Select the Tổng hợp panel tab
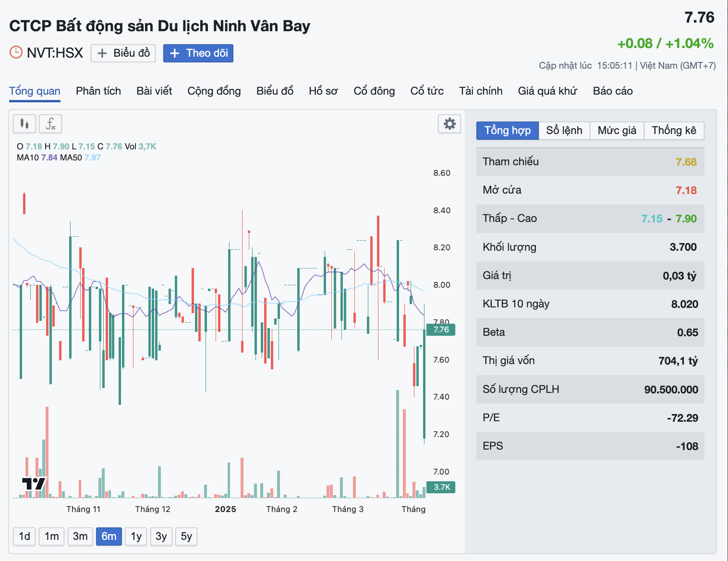 coord(508,131)
